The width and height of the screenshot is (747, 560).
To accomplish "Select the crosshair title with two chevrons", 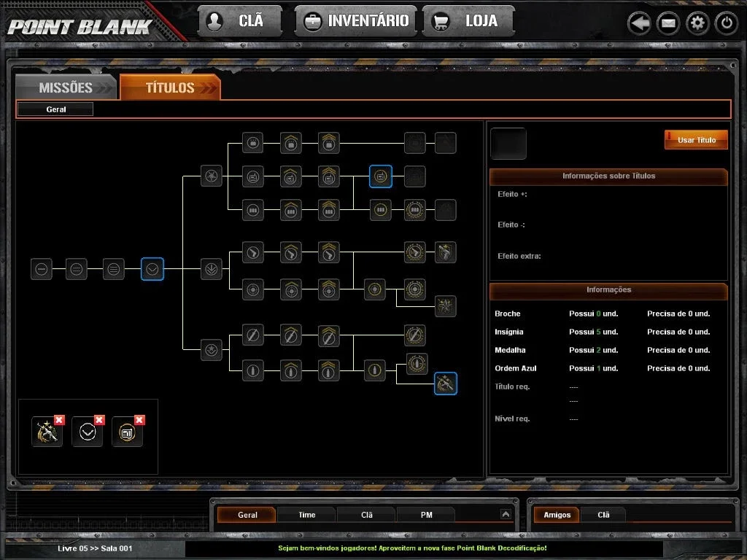I will [x=329, y=289].
